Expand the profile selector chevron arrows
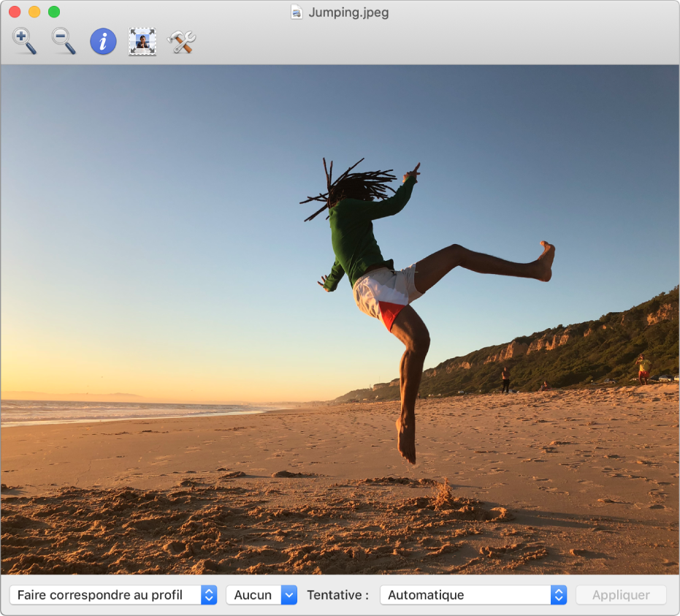Screen dimensions: 680x616 (209, 595)
